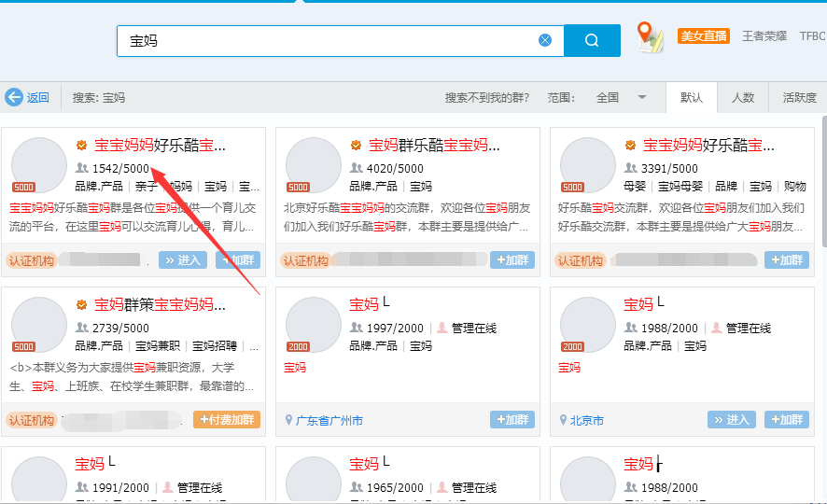827x504 pixels.
Task: Click the verified badge on the 1542/5000 group
Action: pos(82,146)
